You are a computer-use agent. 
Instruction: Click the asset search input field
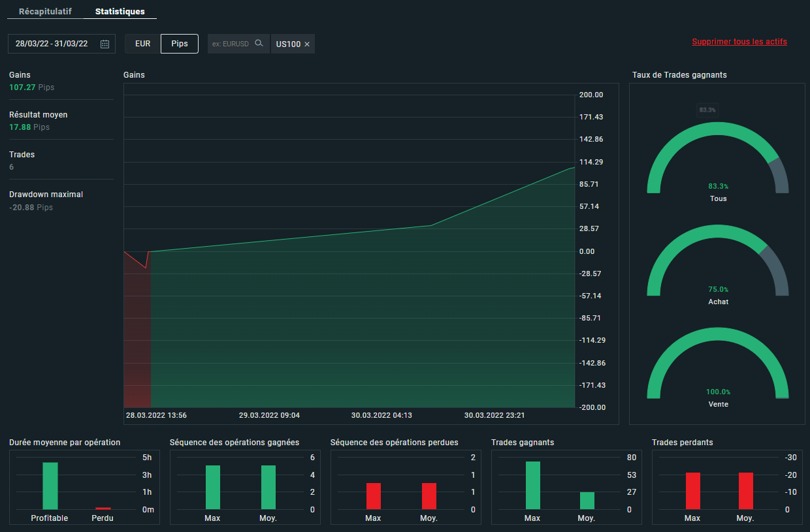tap(231, 44)
